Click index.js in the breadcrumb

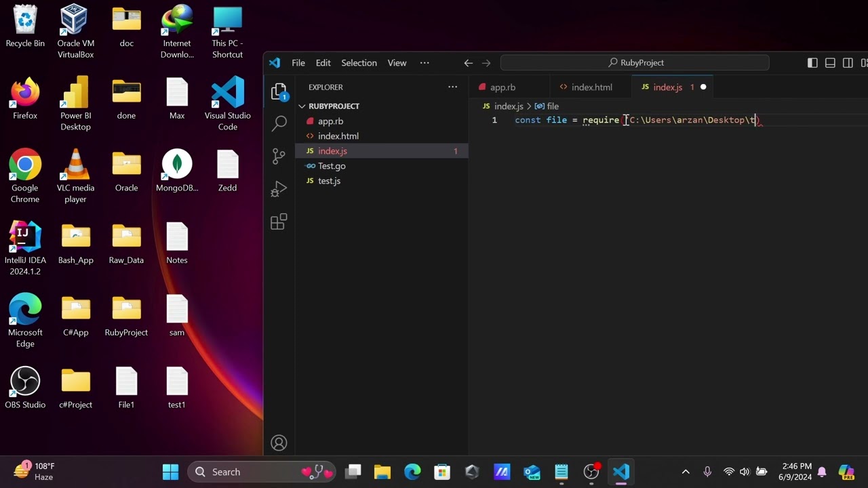pos(509,106)
